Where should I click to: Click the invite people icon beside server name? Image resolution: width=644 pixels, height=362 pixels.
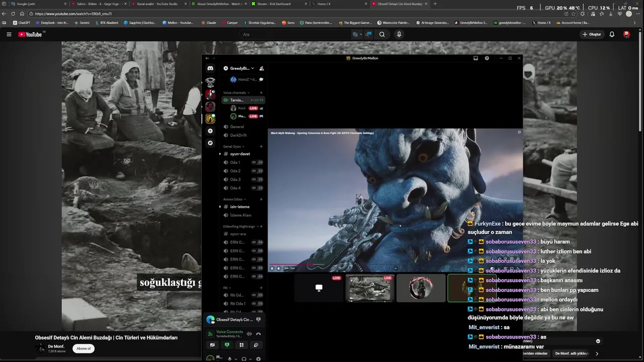point(262,68)
